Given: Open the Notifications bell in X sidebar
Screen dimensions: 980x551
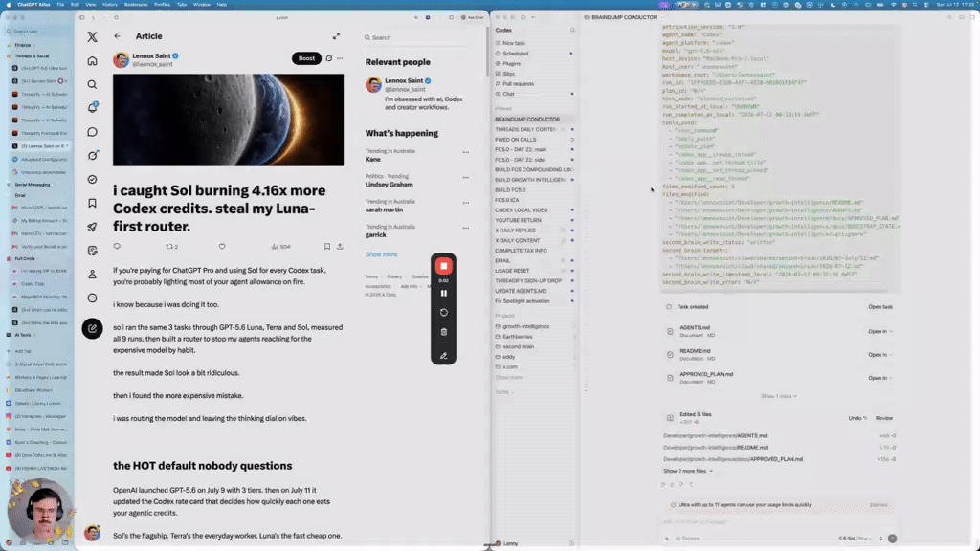Looking at the screenshot, I should tap(92, 108).
